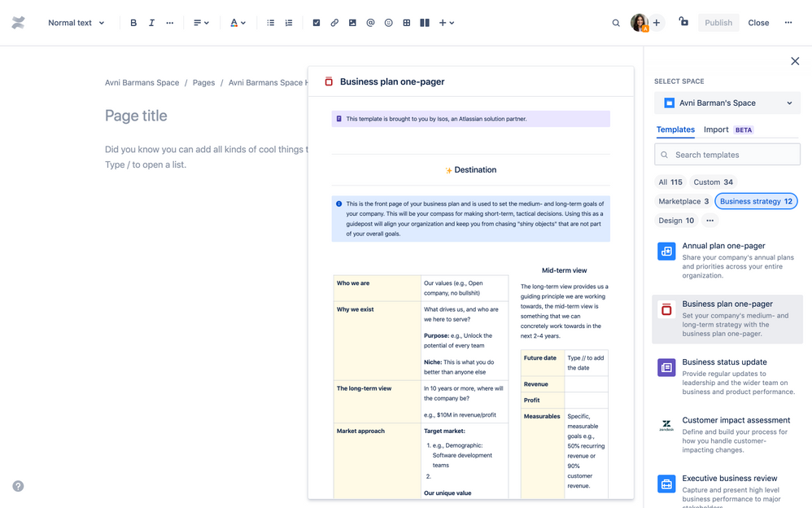Viewport: 812px width, 508px height.
Task: Open the text alignment dropdown
Action: coord(201,23)
